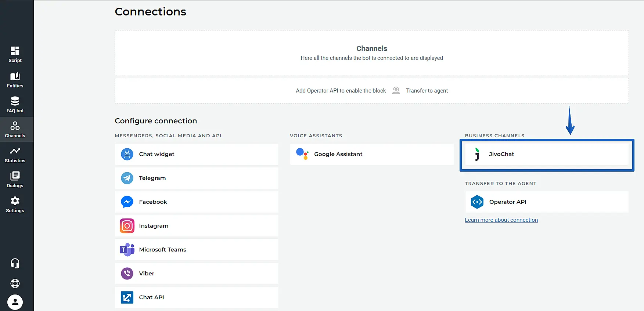Configure the Telegram connection
Screen dimensions: 644x311
pyautogui.click(x=197, y=178)
